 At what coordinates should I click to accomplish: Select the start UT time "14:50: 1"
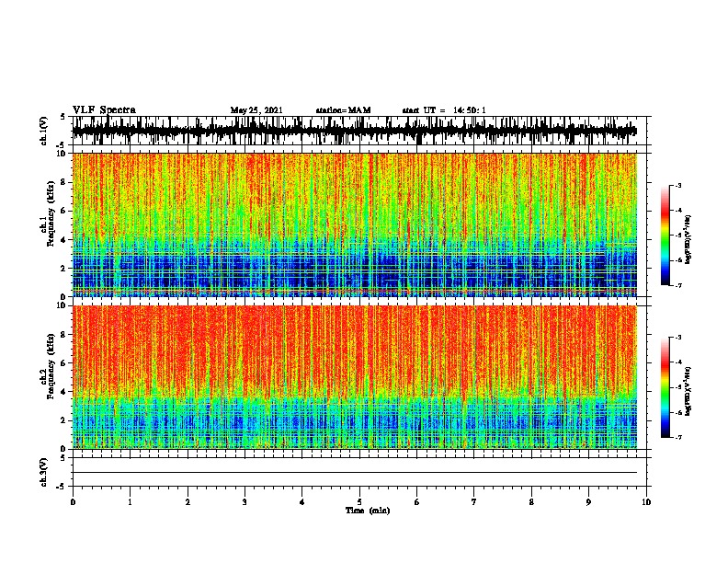coord(470,110)
